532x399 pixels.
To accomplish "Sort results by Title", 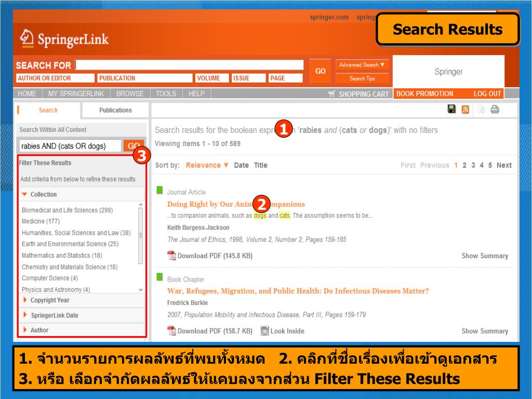I will (x=261, y=165).
